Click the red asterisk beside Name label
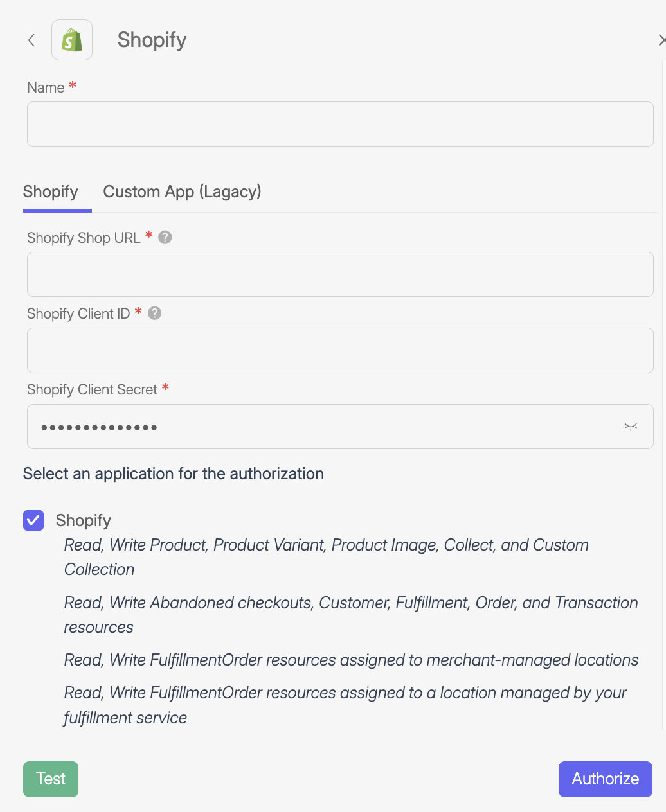Screen dimensions: 666x812 tap(72, 85)
